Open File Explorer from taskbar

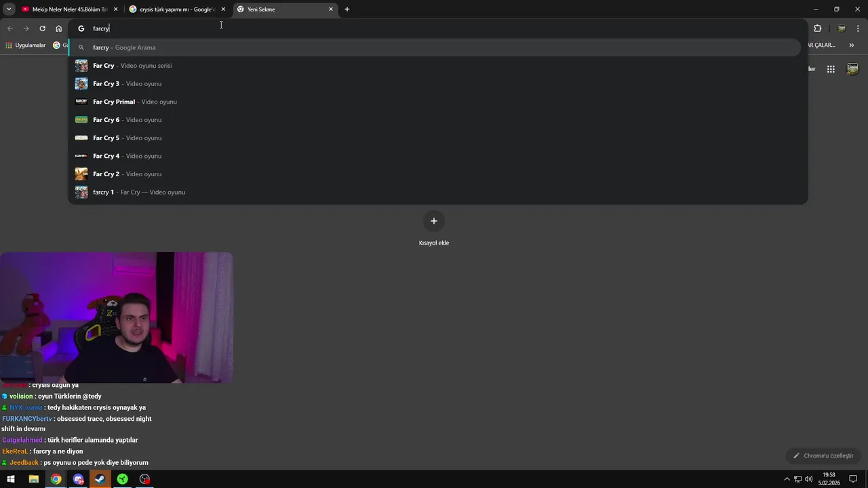[x=33, y=479]
